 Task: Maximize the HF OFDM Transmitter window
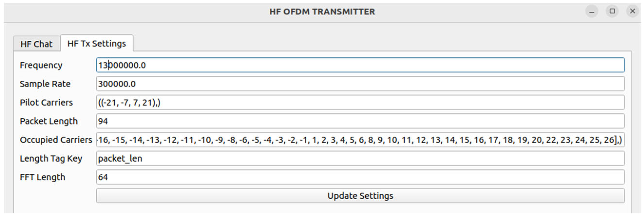612,11
